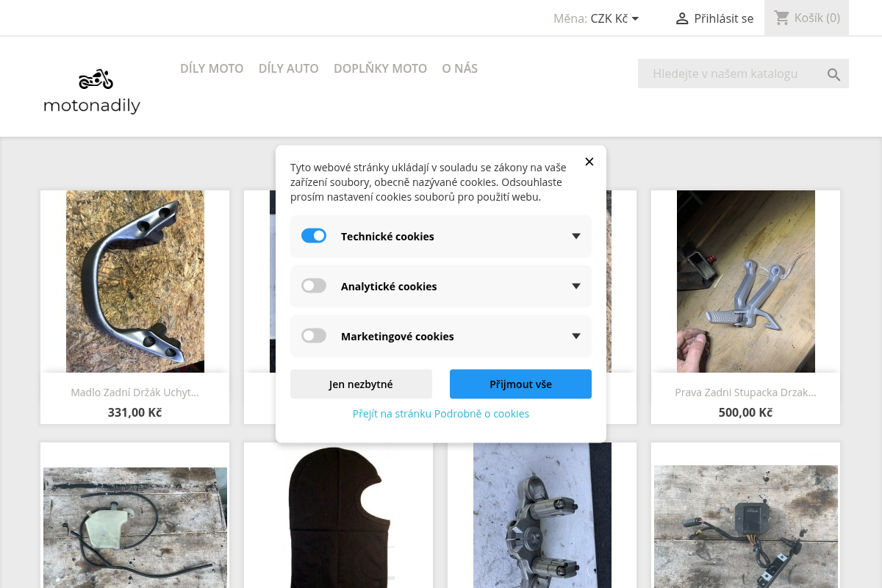Click the shopping cart icon
882x588 pixels.
[x=782, y=18]
